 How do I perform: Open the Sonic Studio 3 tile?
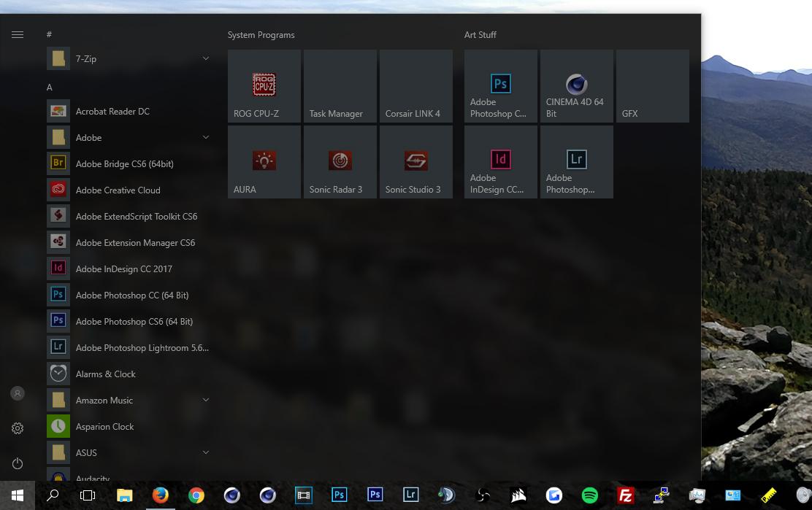[415, 162]
